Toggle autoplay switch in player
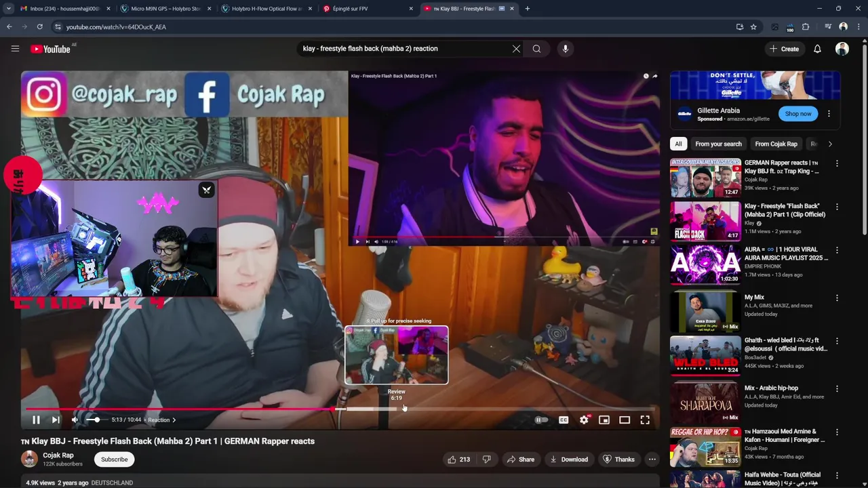This screenshot has width=868, height=488. pos(541,420)
